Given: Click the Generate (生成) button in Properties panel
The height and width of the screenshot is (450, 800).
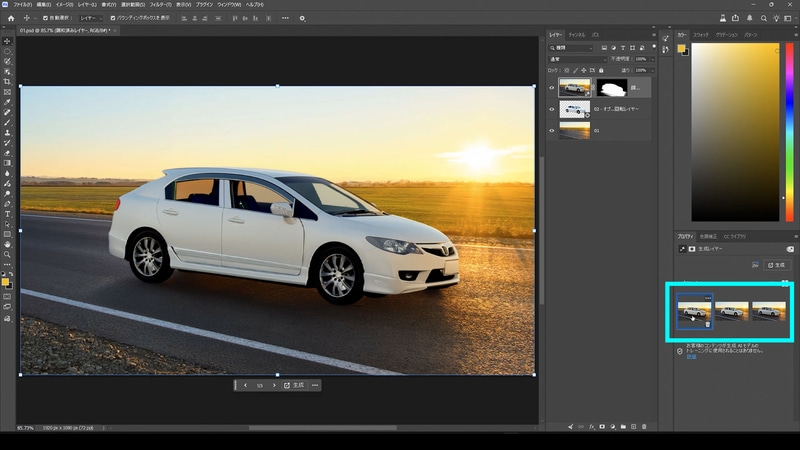Looking at the screenshot, I should tap(777, 265).
